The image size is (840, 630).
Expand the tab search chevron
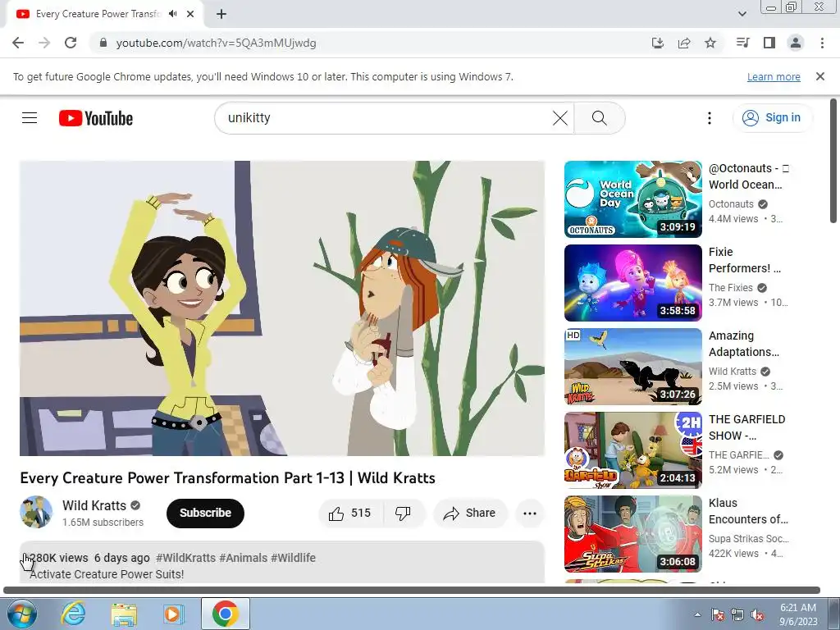coord(742,14)
